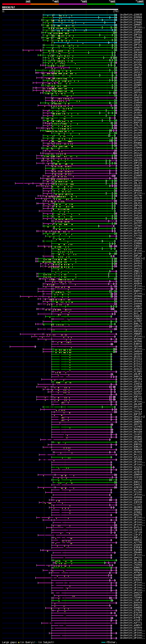Image resolution: width=146 pixels, height=644 pixels.
Task: Select the label UniRef100_C0HF38
Action: [x=131, y=600]
